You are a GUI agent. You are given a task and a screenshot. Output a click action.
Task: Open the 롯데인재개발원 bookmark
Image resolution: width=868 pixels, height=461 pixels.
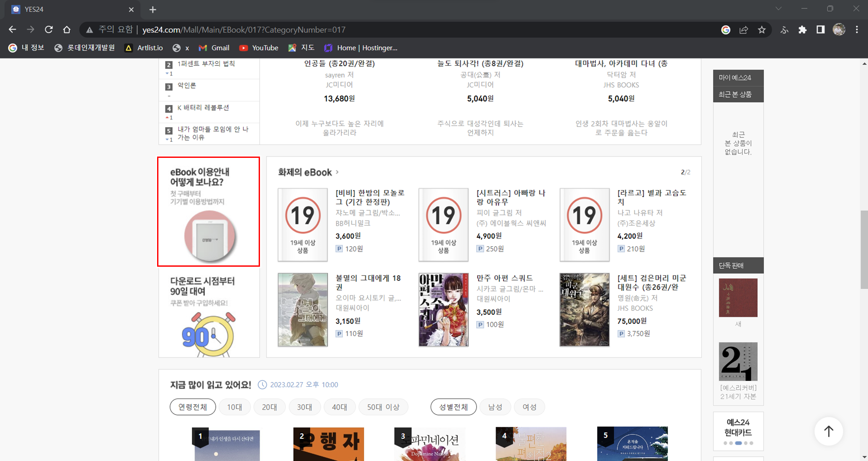click(85, 48)
